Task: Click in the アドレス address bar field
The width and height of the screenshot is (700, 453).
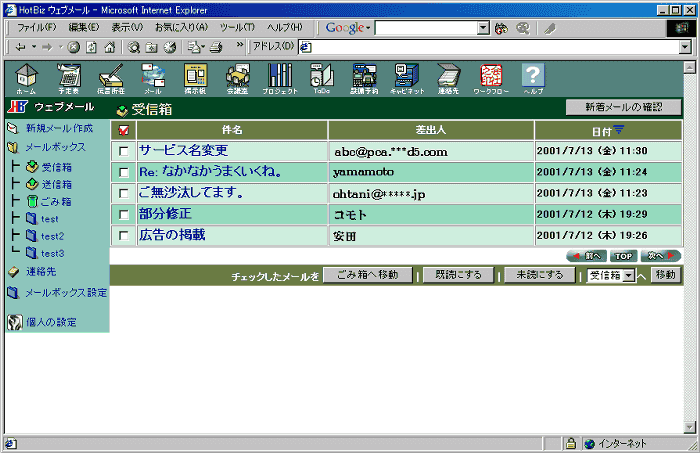Action: click(x=489, y=47)
